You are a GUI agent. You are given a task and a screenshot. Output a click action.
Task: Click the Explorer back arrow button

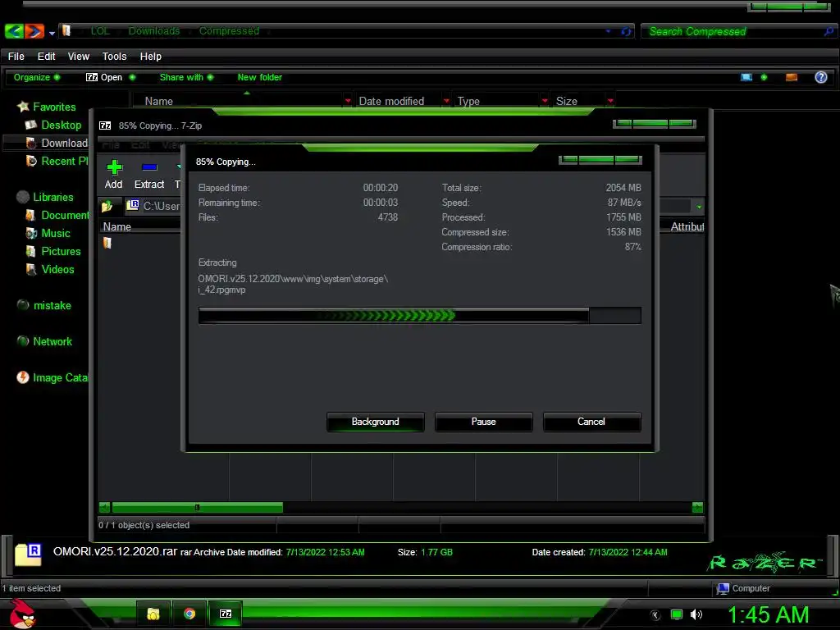click(14, 31)
